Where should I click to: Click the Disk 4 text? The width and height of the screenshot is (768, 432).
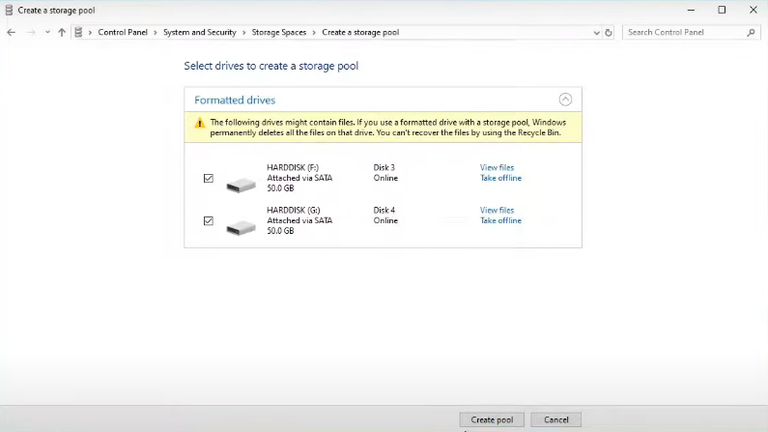[384, 210]
